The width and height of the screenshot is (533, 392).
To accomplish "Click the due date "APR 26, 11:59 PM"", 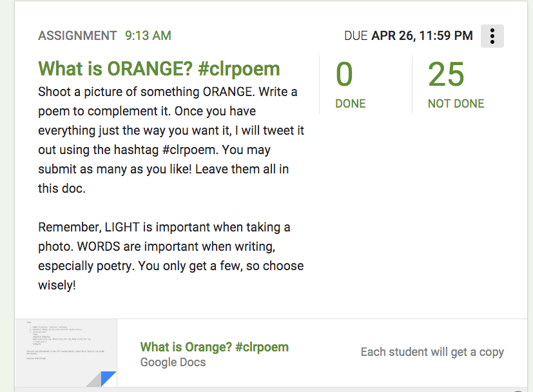I will click(422, 36).
